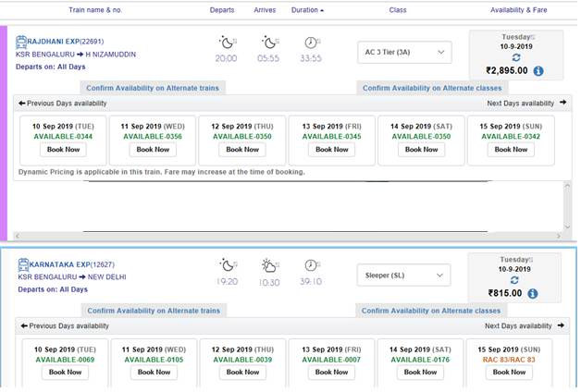This screenshot has height=392, width=581.
Task: Book Rajdhani Exp for 12 Sep 2019
Action: click(x=241, y=149)
